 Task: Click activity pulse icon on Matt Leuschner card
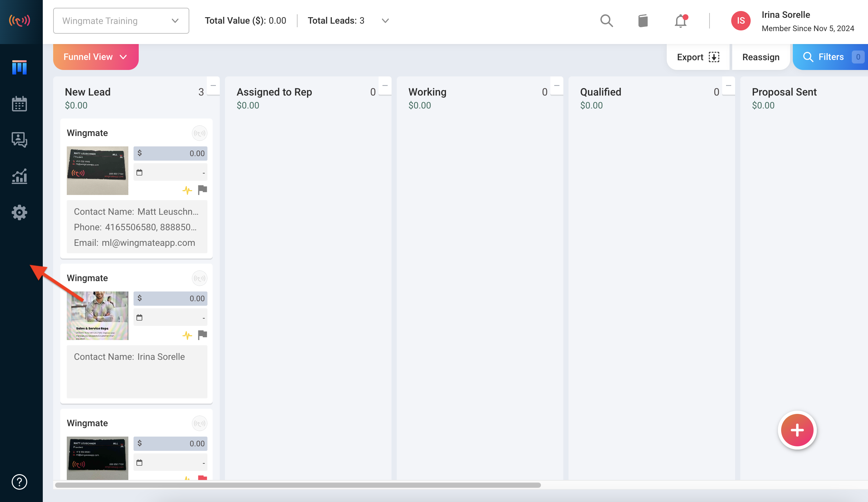187,190
